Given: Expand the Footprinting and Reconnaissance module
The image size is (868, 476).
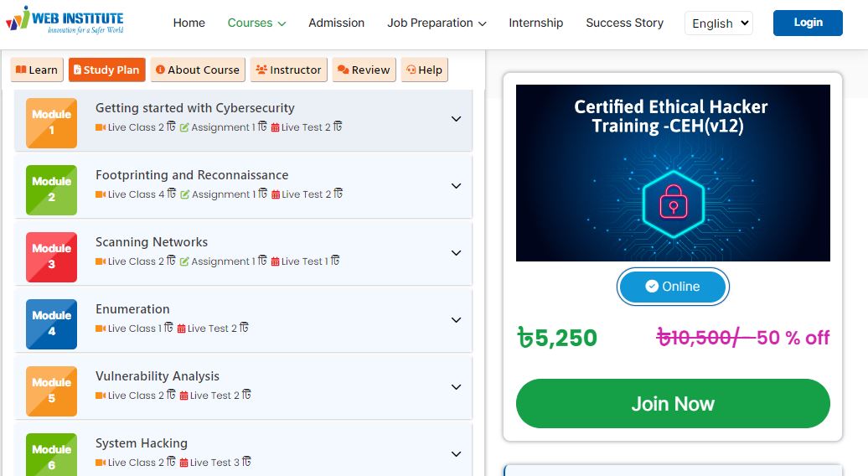Looking at the screenshot, I should pos(456,186).
